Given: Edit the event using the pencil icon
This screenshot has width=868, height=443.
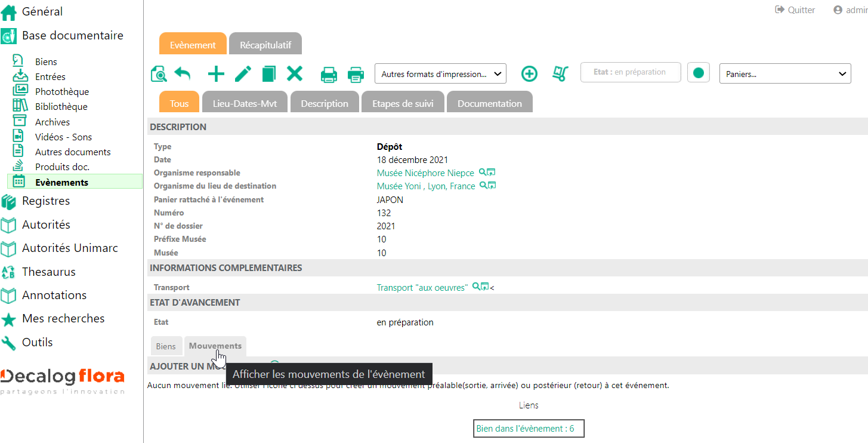Looking at the screenshot, I should (x=243, y=74).
